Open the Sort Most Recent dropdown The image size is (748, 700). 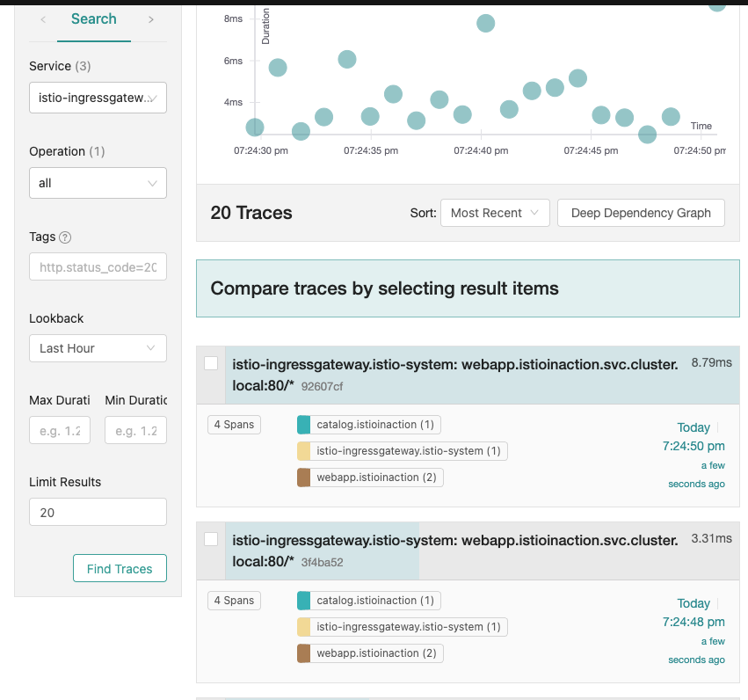pyautogui.click(x=495, y=213)
